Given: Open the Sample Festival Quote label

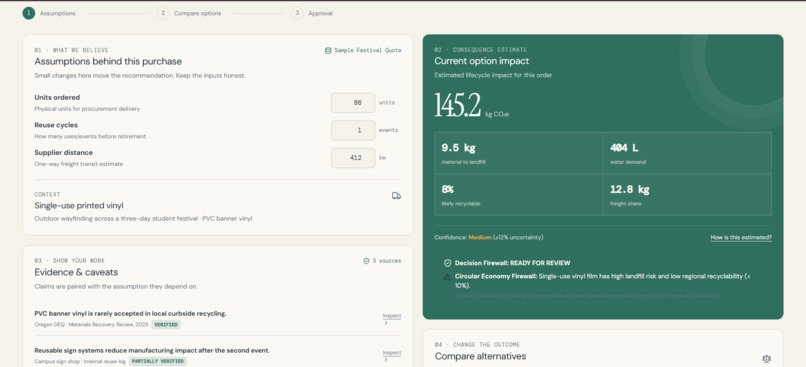Looking at the screenshot, I should tap(368, 50).
